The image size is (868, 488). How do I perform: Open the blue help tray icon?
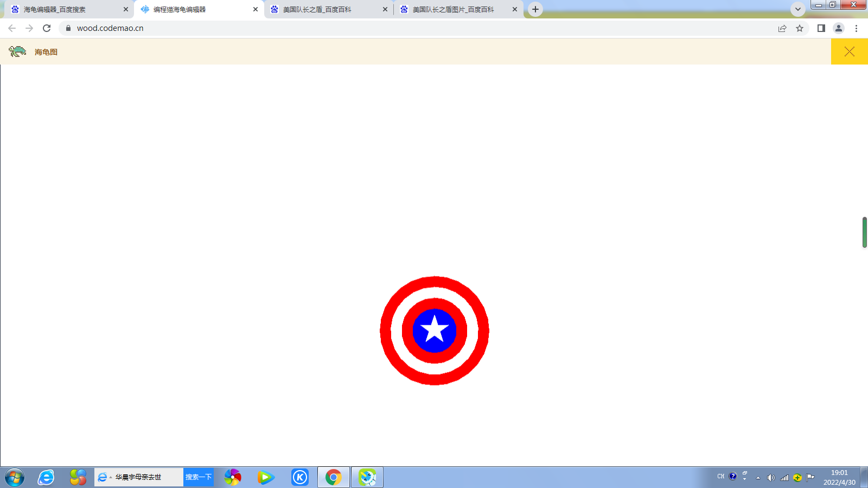[x=733, y=477]
